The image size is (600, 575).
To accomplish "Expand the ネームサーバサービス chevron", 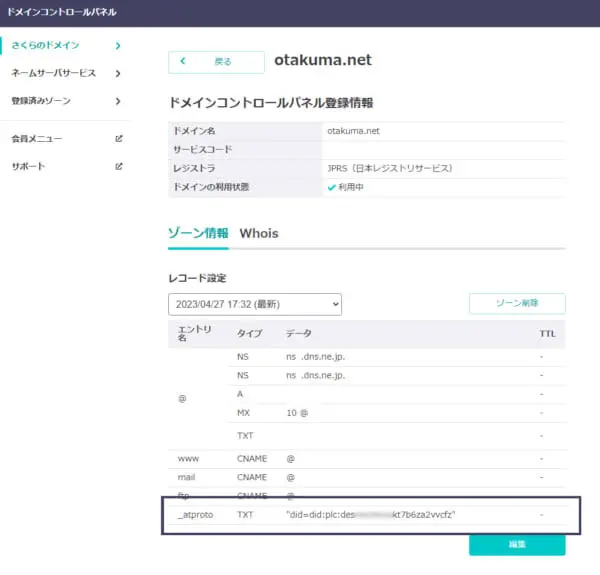I will click(x=118, y=73).
